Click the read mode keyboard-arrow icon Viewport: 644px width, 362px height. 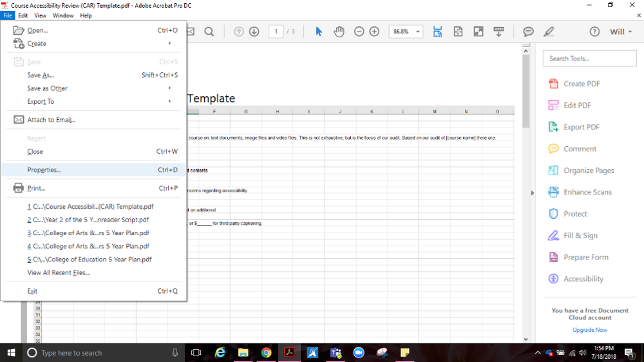(498, 32)
